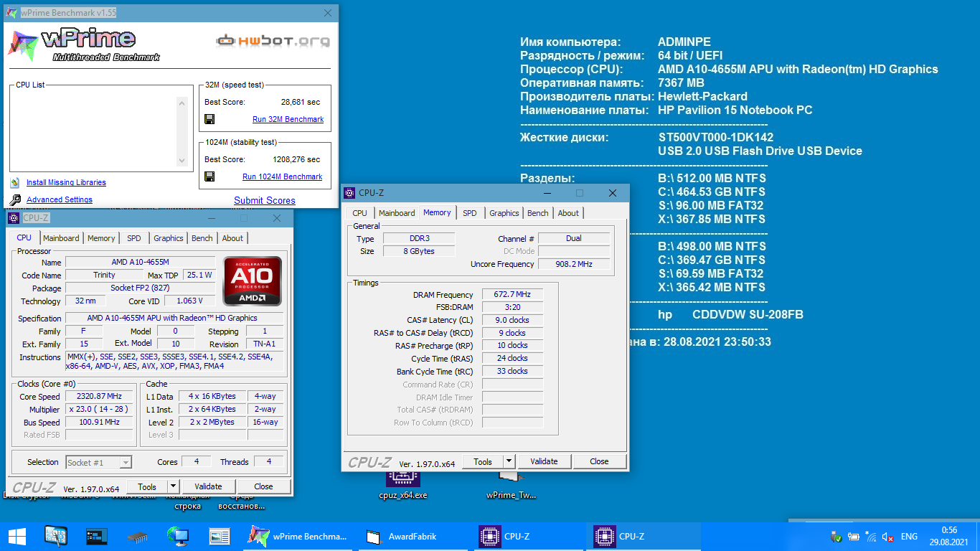Image resolution: width=980 pixels, height=551 pixels.
Task: Click the AMD A10 processor logo in CPU-Z
Action: point(252,281)
